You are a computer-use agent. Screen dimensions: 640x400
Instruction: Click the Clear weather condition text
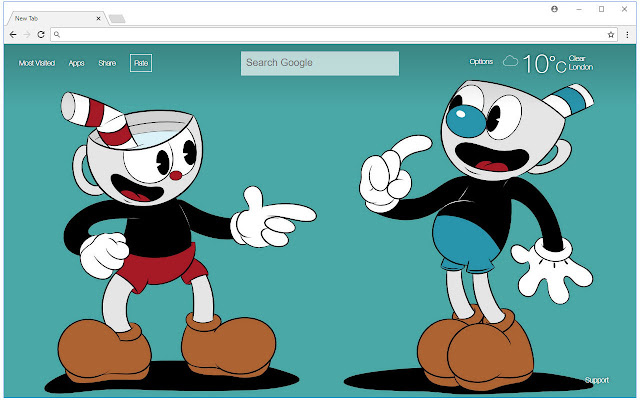(x=577, y=58)
